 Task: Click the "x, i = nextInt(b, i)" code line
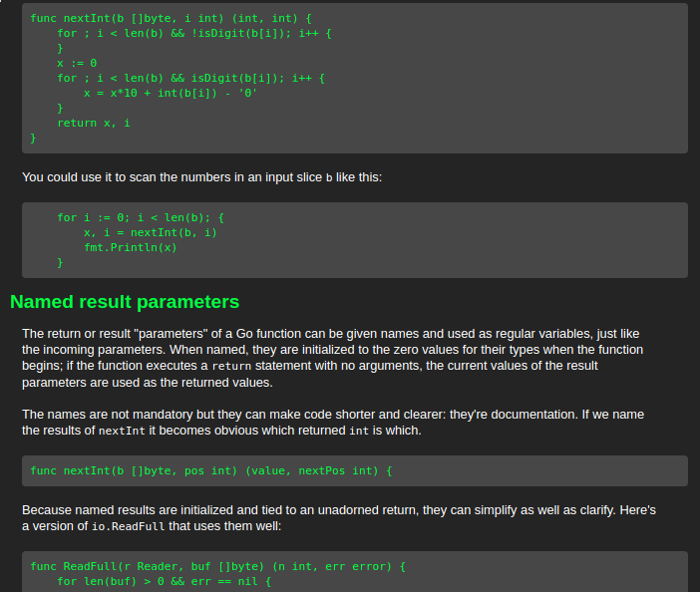pos(150,232)
